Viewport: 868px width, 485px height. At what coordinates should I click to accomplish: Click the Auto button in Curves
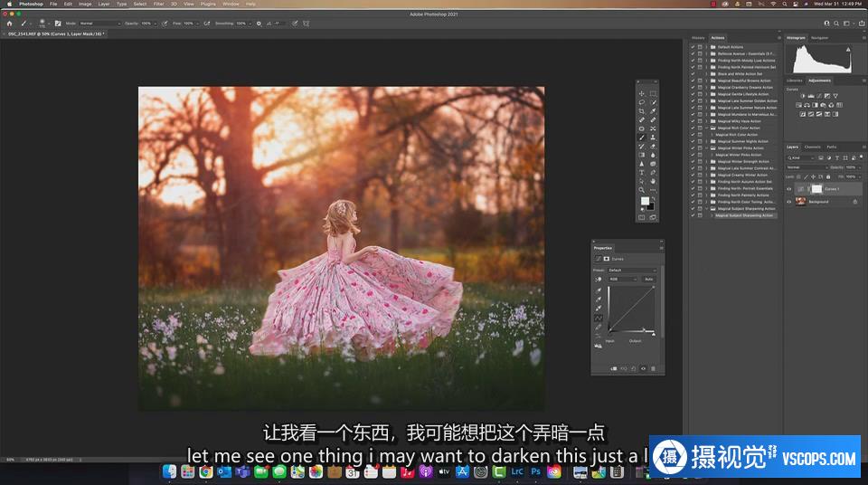(x=649, y=280)
